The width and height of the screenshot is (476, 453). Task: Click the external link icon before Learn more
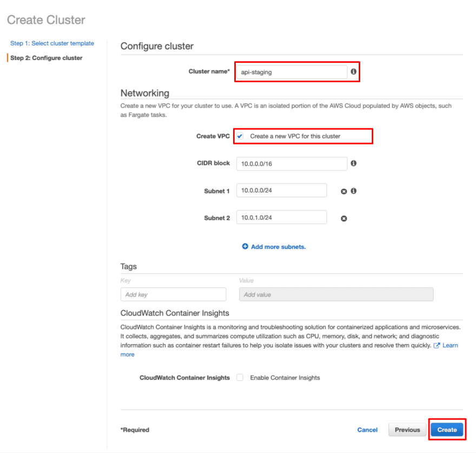pos(437,345)
